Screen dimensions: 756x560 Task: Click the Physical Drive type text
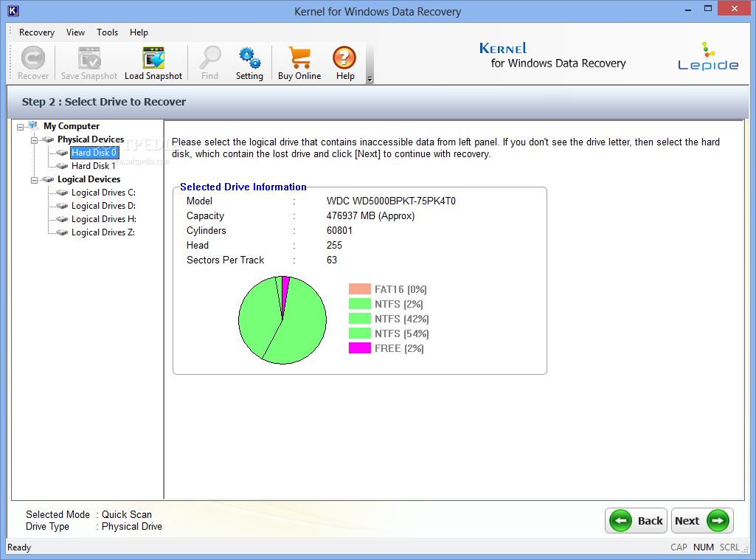click(131, 527)
